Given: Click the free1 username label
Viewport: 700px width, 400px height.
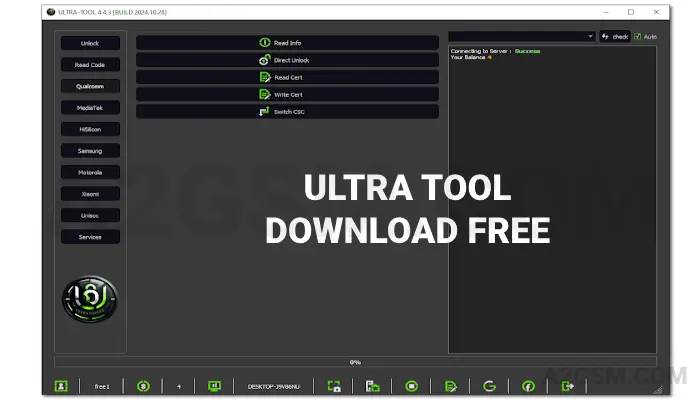Looking at the screenshot, I should pos(102,387).
